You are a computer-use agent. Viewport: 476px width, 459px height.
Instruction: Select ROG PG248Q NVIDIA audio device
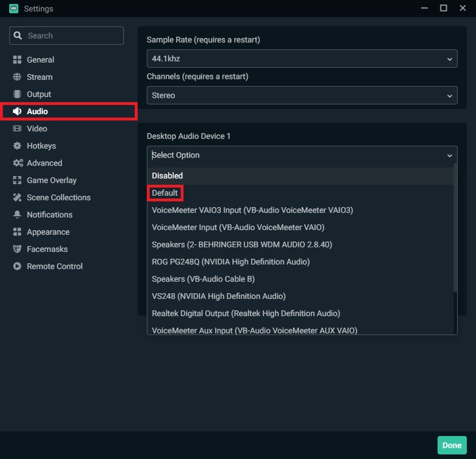coord(301,262)
